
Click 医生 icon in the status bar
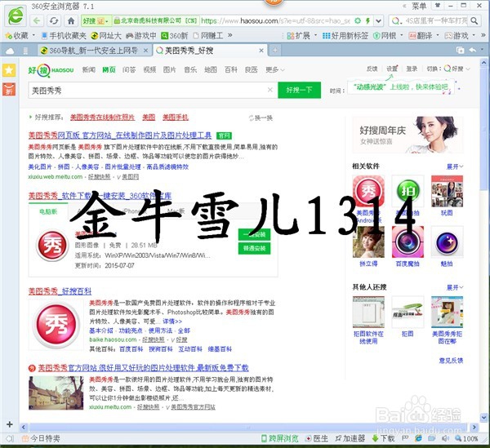click(x=317, y=438)
